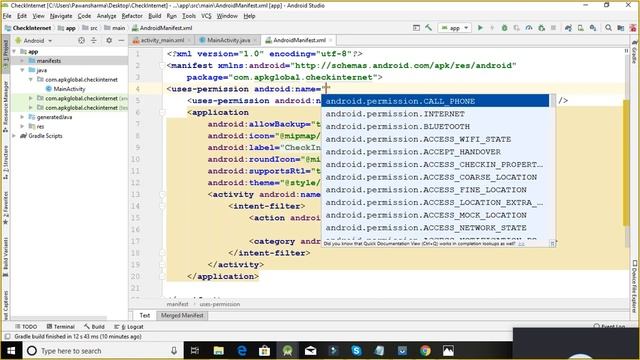This screenshot has height=360, width=640.
Task: Open the Mail app in taskbar
Action: (311, 350)
